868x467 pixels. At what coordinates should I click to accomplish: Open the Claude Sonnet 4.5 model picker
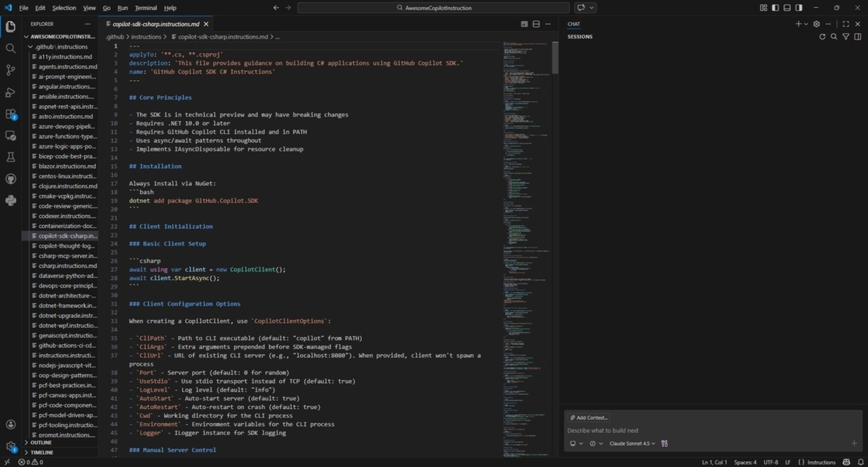pyautogui.click(x=632, y=444)
